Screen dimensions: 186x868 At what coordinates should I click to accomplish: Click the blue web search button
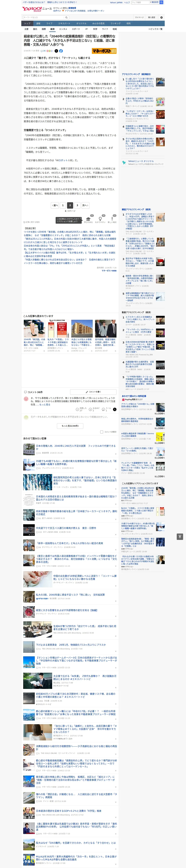(x=161, y=2)
